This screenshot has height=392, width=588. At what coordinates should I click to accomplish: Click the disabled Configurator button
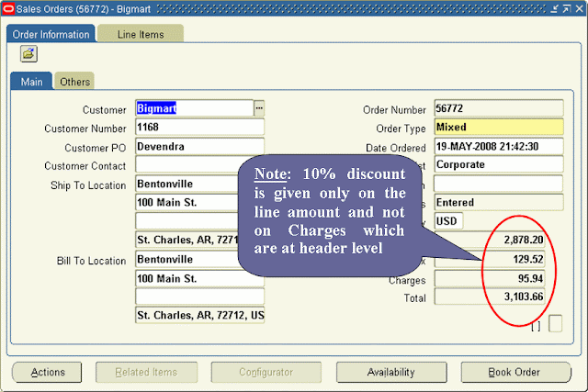tap(266, 372)
